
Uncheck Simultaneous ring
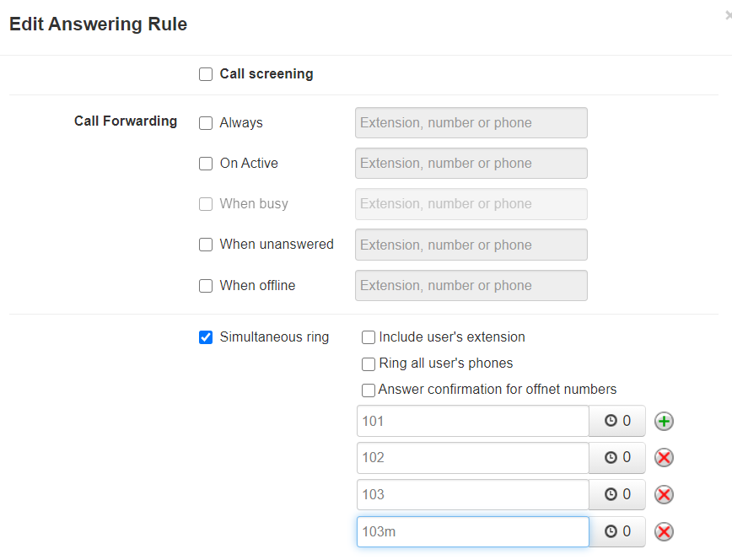point(206,337)
